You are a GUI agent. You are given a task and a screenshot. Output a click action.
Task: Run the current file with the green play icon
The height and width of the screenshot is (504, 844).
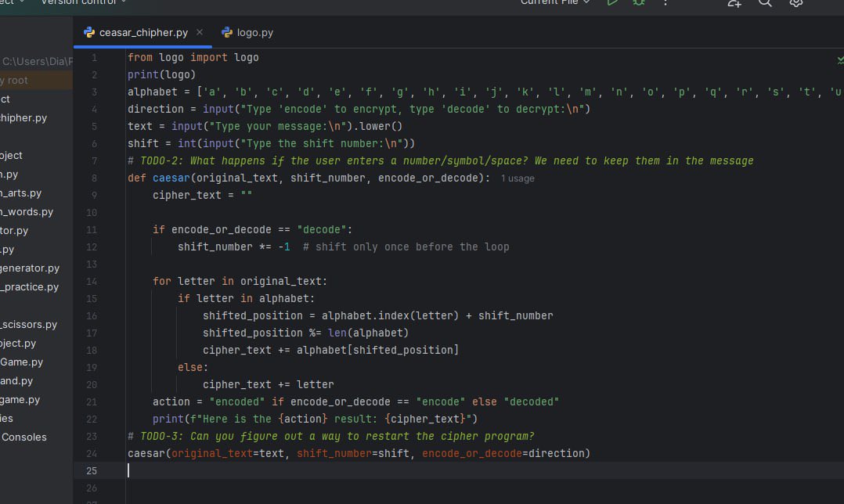[x=612, y=2]
